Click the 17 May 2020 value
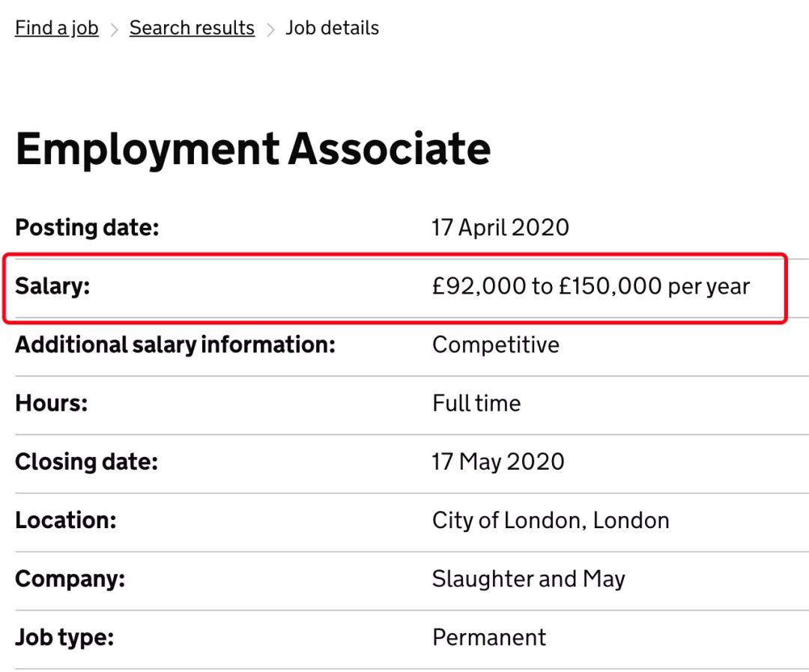This screenshot has height=672, width=809. (498, 462)
